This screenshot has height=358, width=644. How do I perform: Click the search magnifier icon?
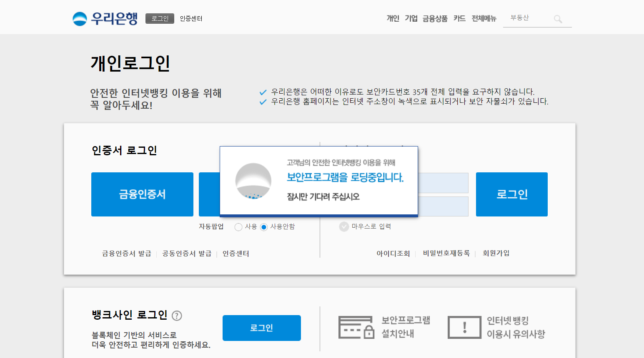point(558,19)
